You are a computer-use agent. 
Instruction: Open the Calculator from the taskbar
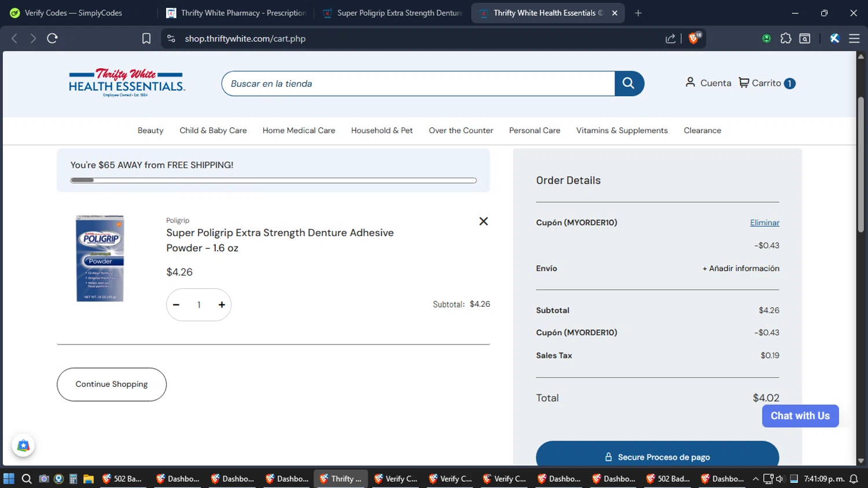click(73, 479)
